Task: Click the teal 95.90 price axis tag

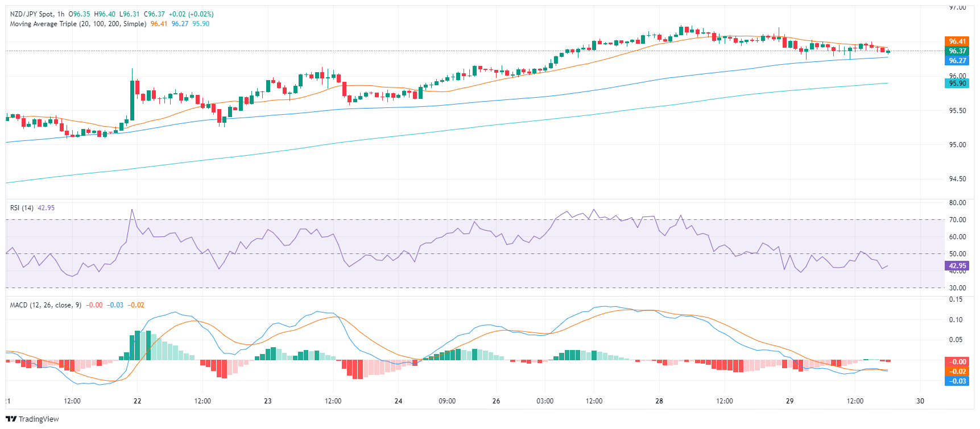Action: point(957,84)
